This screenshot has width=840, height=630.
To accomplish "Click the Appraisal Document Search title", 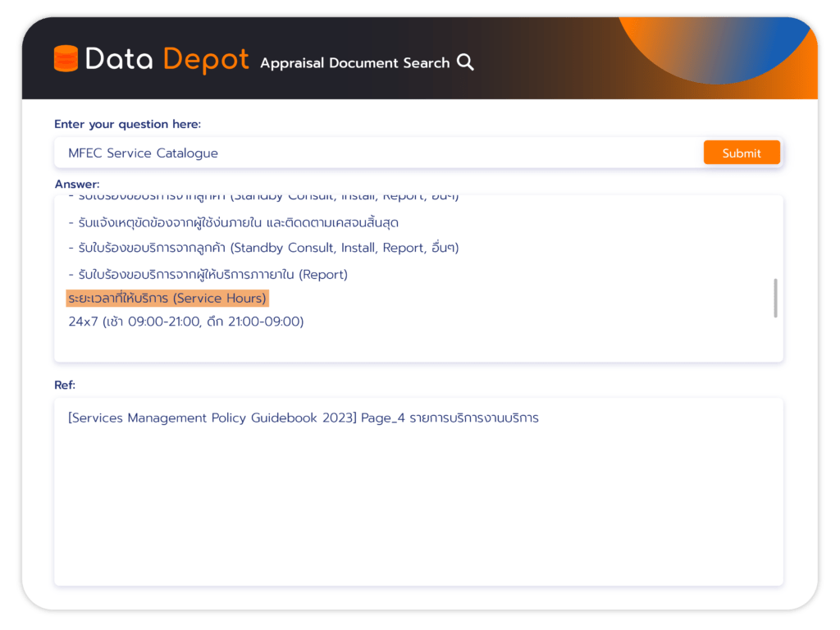I will (x=357, y=63).
